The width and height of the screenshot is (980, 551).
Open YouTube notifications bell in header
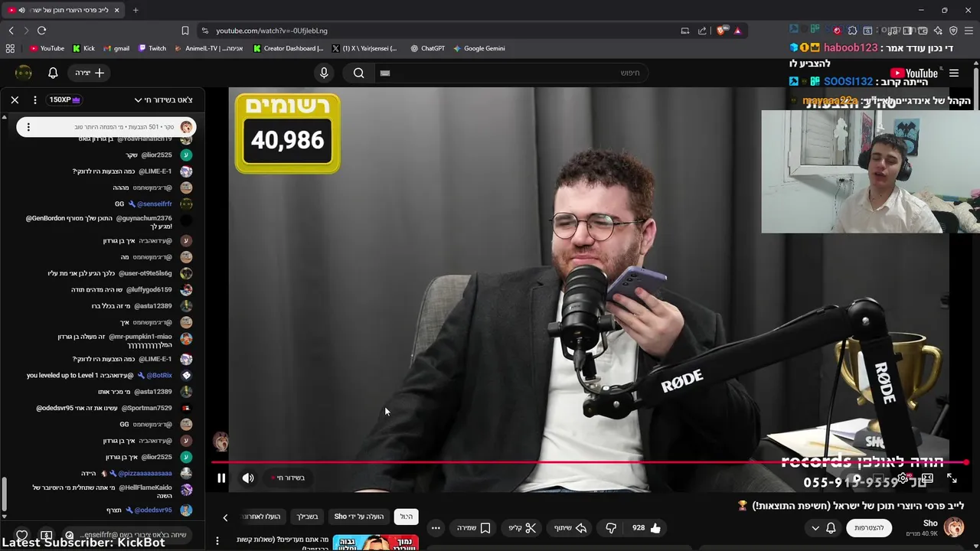53,73
